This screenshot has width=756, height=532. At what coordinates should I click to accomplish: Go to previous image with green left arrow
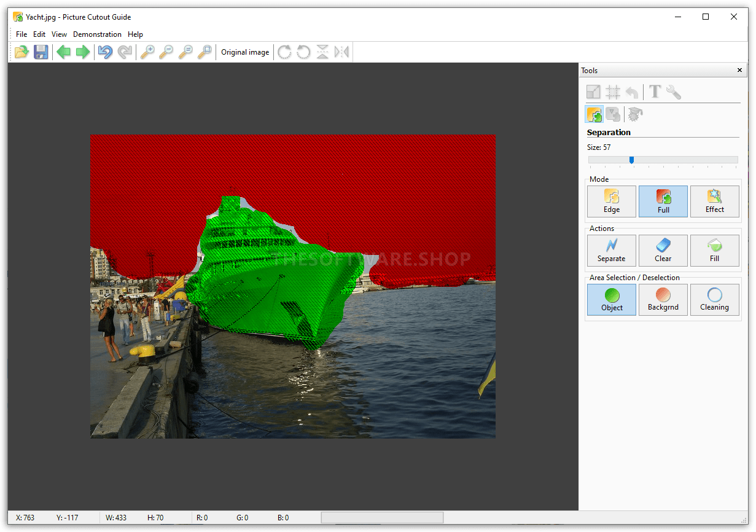click(63, 52)
